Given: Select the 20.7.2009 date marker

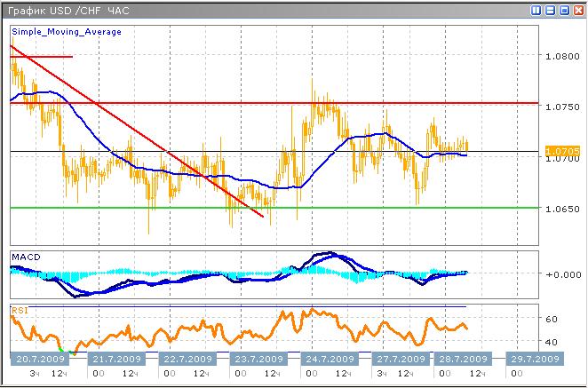Looking at the screenshot, I should click(x=41, y=359).
